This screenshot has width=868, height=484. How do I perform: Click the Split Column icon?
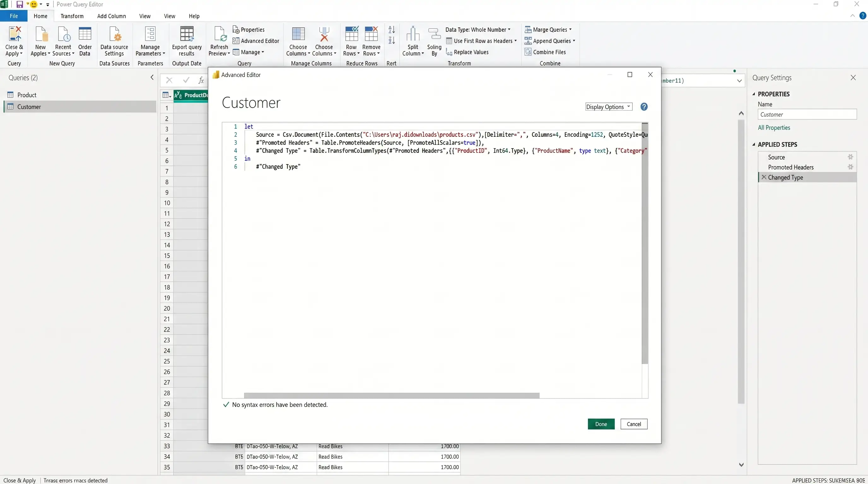pyautogui.click(x=413, y=34)
